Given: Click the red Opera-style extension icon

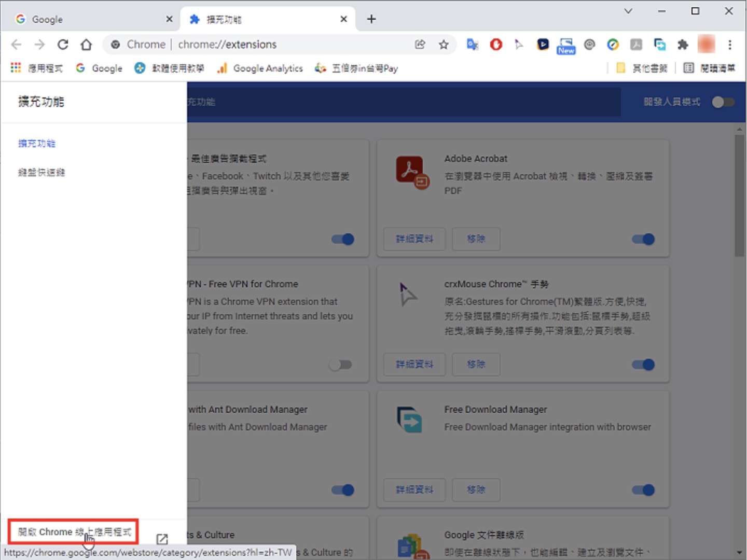Looking at the screenshot, I should pos(496,45).
